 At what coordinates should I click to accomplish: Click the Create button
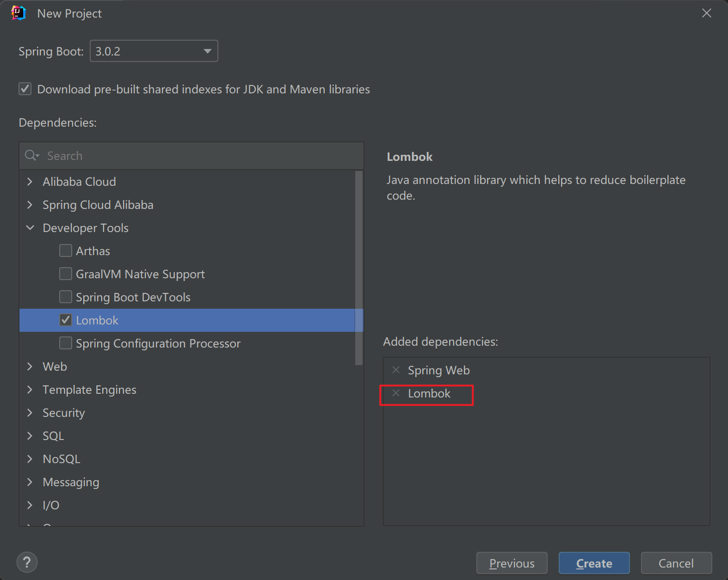(594, 563)
